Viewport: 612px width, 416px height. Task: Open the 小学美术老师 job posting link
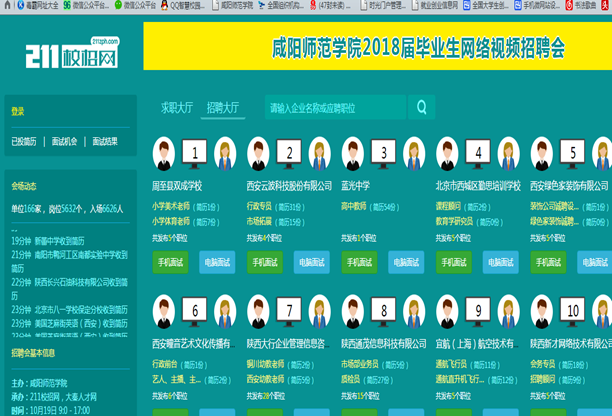click(171, 207)
